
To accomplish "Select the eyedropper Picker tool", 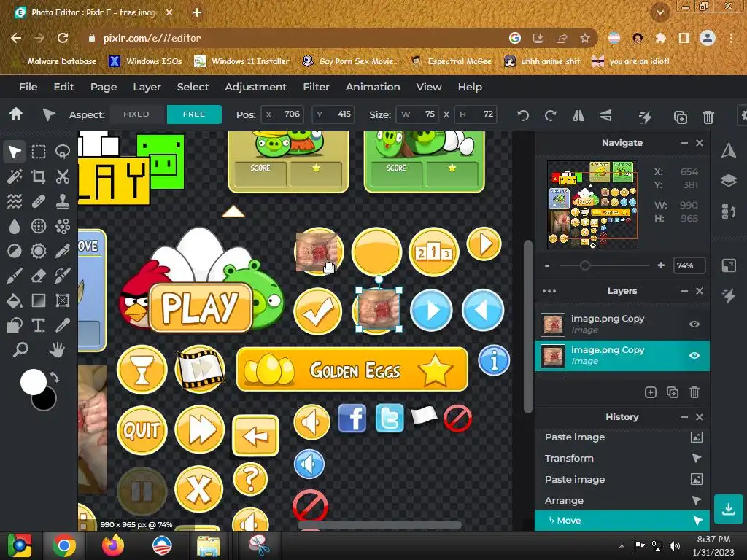I will pyautogui.click(x=63, y=325).
